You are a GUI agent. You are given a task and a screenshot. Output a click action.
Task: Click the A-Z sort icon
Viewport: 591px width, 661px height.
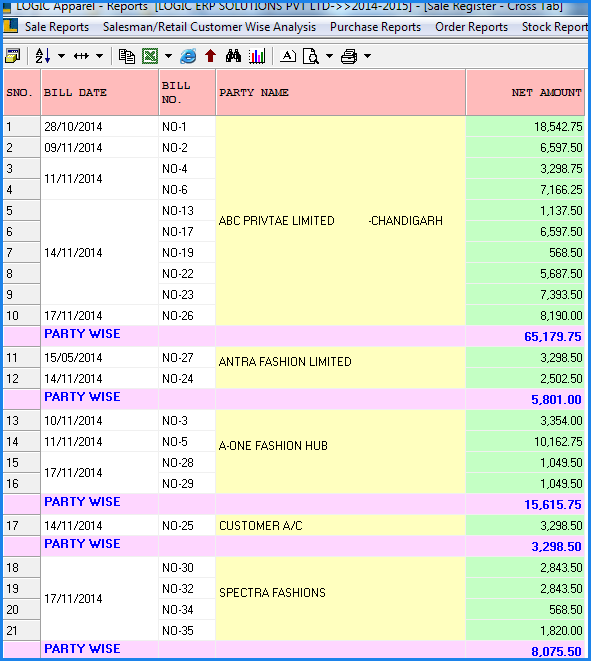(43, 56)
